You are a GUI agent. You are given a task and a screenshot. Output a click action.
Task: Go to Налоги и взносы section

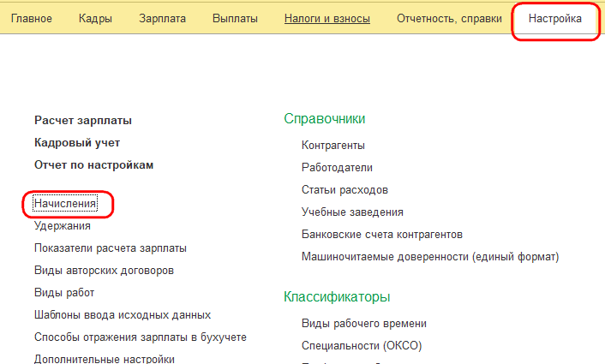click(327, 19)
